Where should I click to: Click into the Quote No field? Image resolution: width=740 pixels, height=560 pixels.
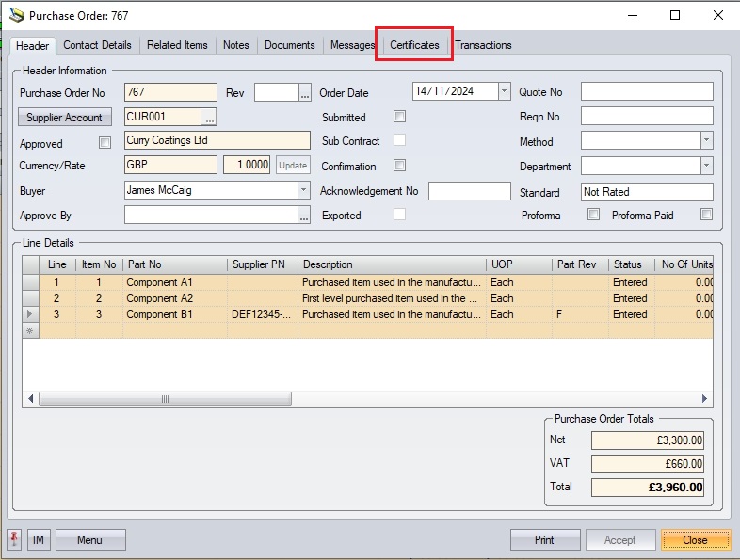[646, 91]
